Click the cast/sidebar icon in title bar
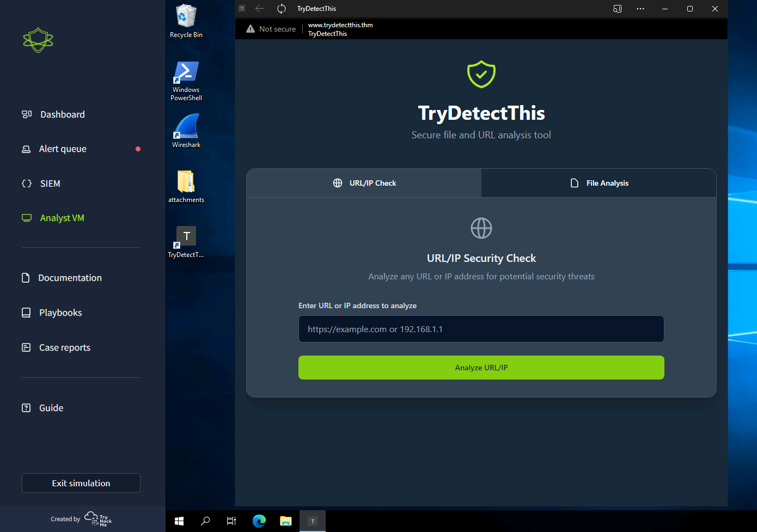757x532 pixels. pyautogui.click(x=617, y=9)
